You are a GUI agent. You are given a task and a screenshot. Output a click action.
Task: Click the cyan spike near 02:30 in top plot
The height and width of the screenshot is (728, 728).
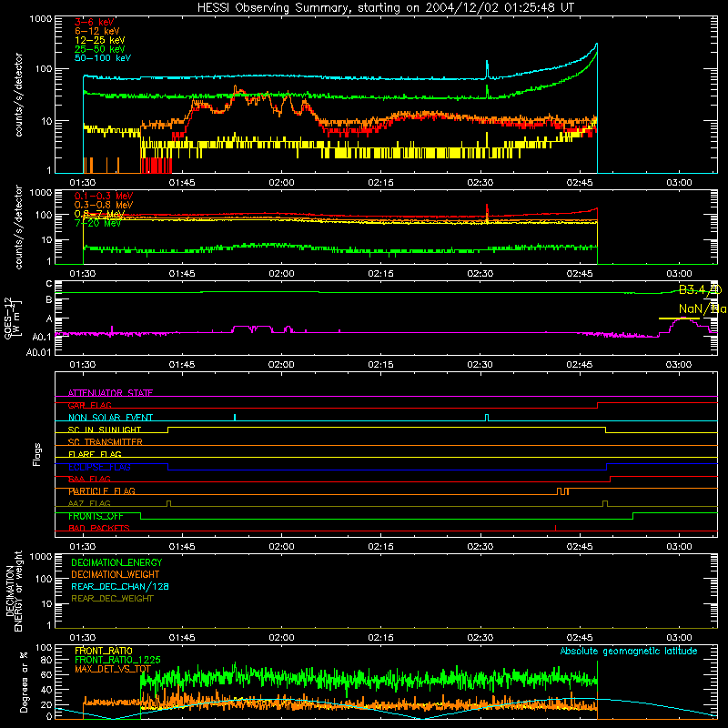(x=487, y=69)
